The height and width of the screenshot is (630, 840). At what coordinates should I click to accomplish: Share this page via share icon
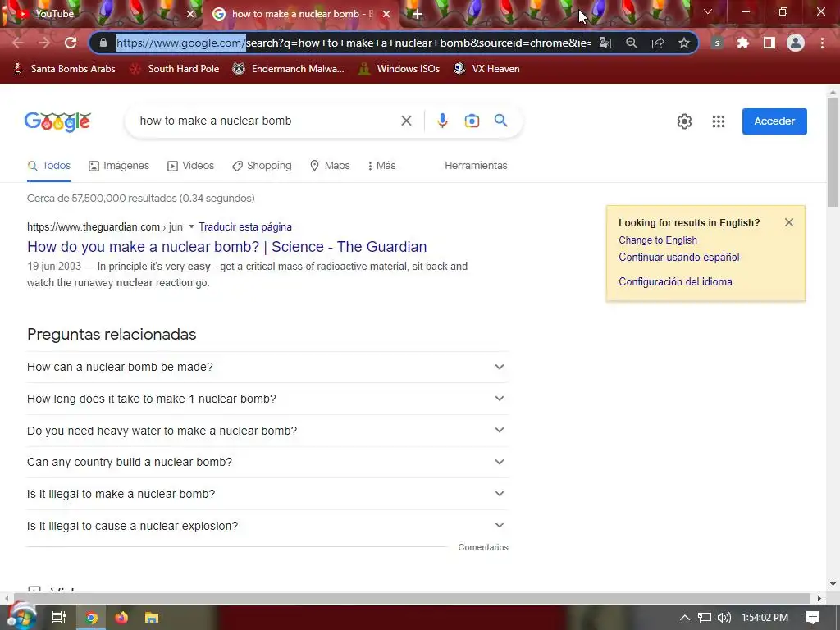(658, 43)
